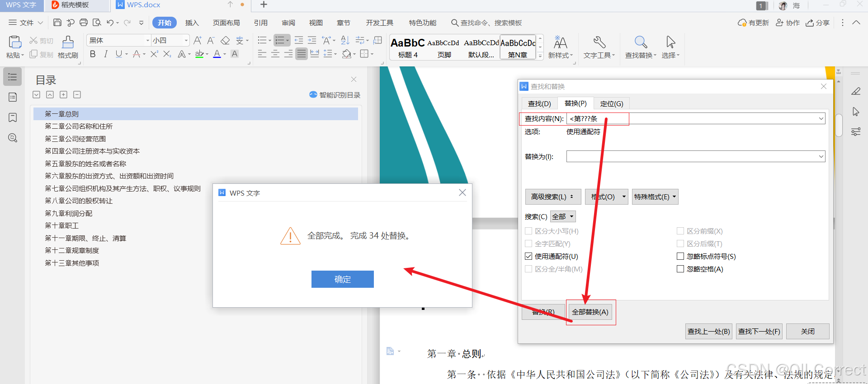Expand Find What history dropdown arrow
The width and height of the screenshot is (868, 384).
pos(821,118)
